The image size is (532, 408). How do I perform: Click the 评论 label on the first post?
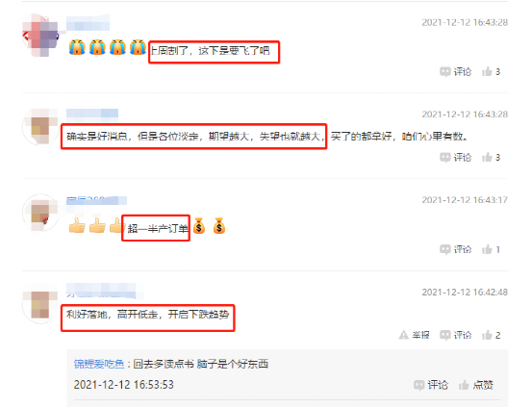(463, 72)
